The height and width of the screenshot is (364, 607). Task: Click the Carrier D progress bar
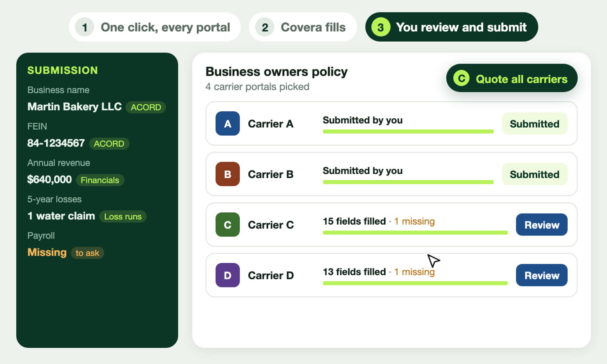(415, 283)
